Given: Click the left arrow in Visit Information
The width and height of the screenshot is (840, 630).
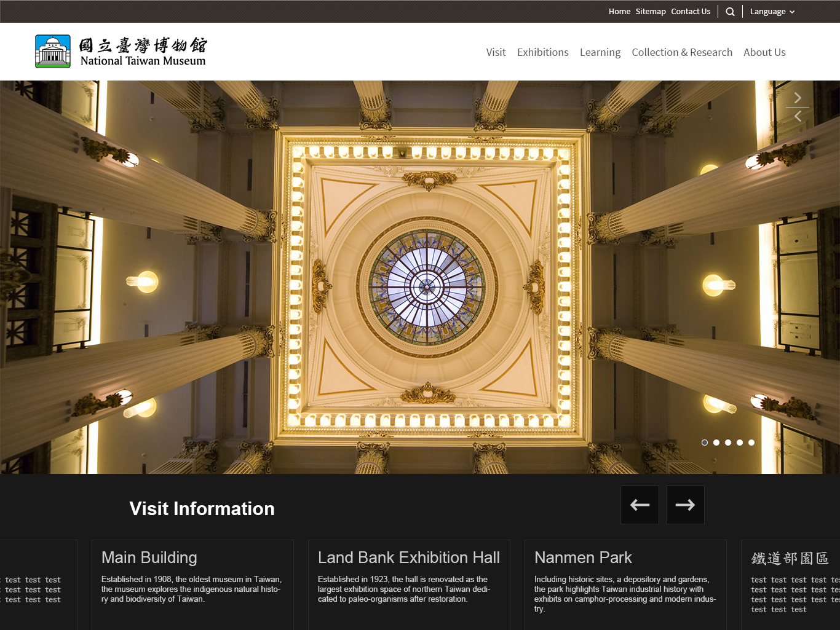Looking at the screenshot, I should pyautogui.click(x=640, y=505).
